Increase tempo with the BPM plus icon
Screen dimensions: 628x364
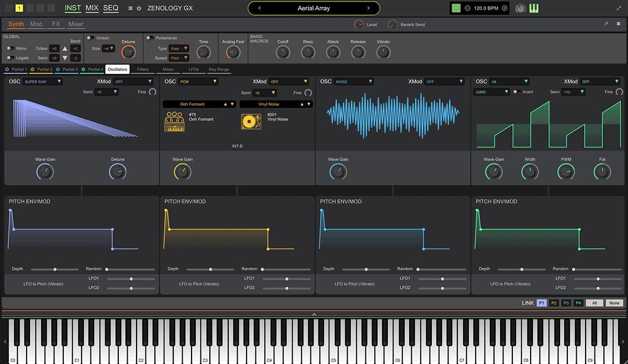click(504, 8)
